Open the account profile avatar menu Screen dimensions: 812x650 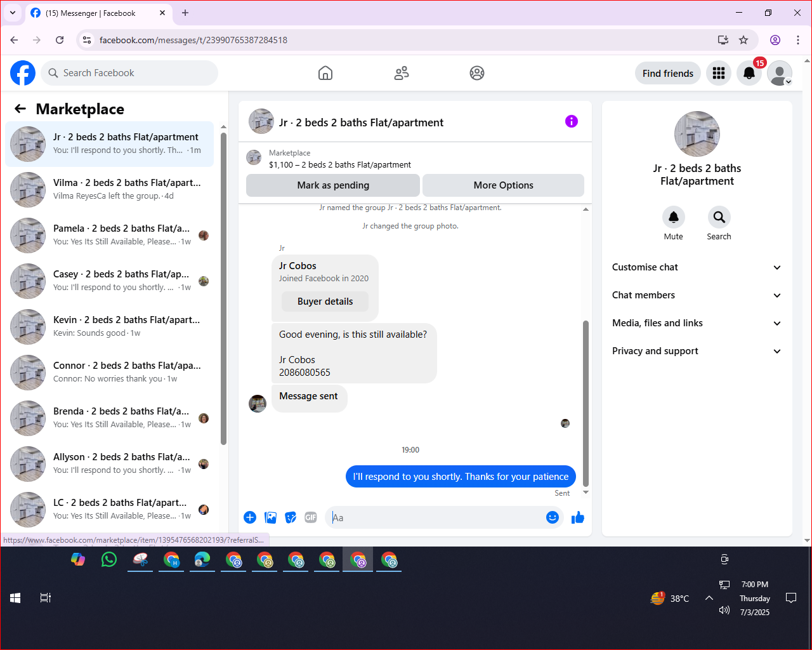pyautogui.click(x=780, y=73)
